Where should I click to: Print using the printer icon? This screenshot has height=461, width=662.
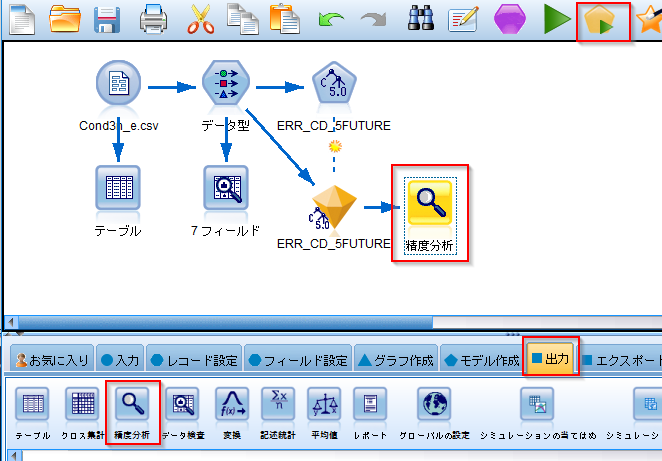(153, 19)
